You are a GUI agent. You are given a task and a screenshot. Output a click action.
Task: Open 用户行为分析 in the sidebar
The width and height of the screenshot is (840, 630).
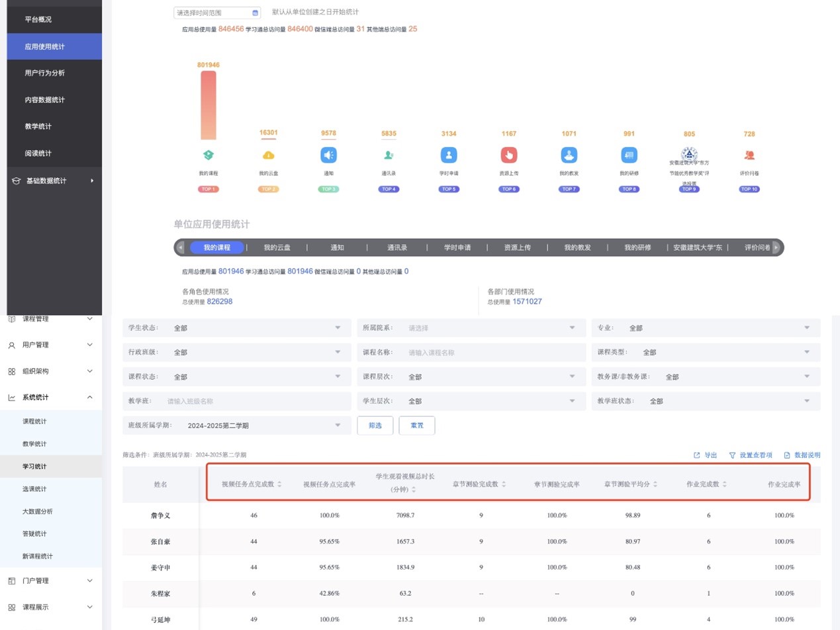click(x=44, y=73)
